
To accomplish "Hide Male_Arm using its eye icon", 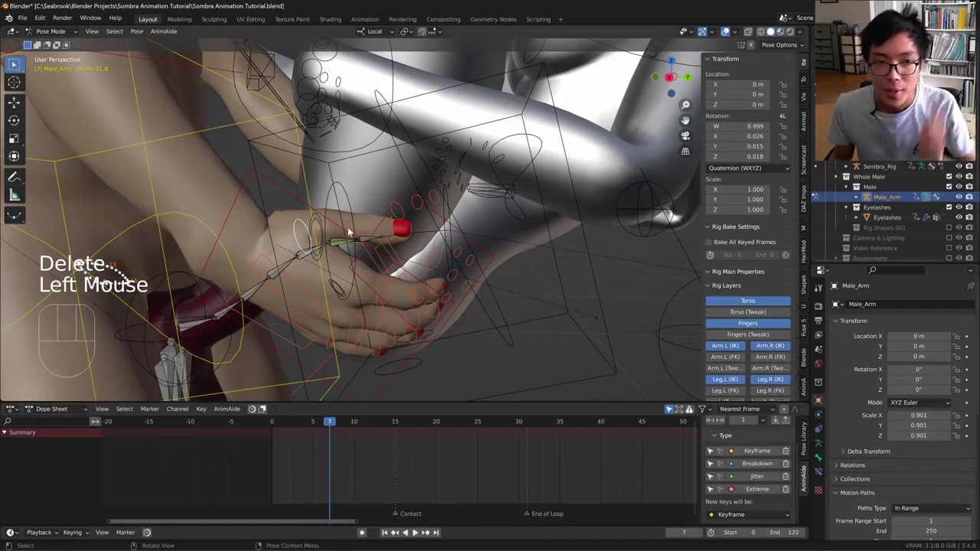I will [x=959, y=197].
